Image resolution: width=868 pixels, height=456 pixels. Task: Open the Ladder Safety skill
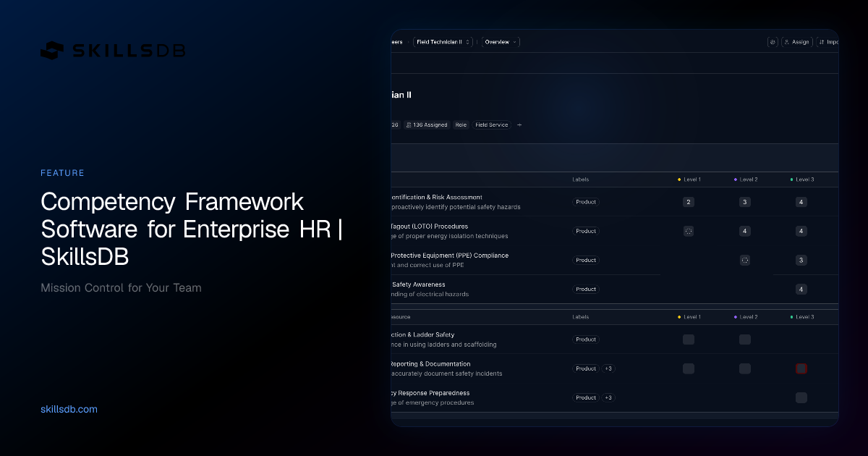(x=423, y=334)
